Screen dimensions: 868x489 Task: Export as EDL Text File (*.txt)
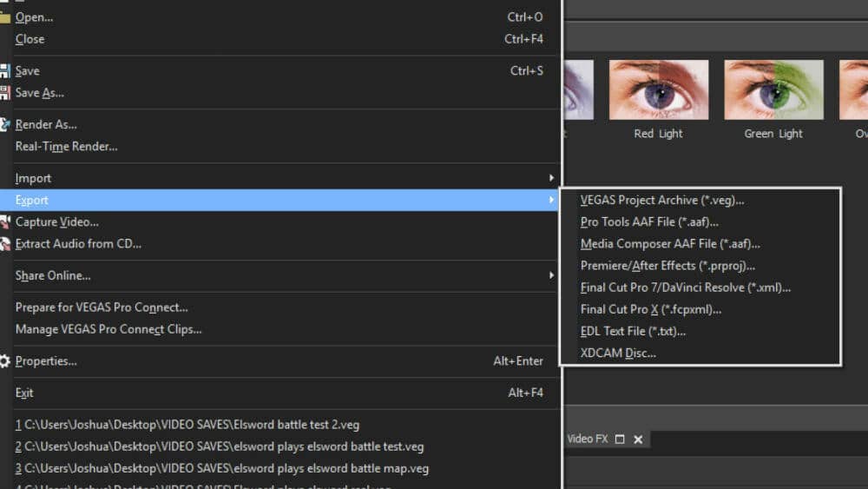pyautogui.click(x=700, y=331)
